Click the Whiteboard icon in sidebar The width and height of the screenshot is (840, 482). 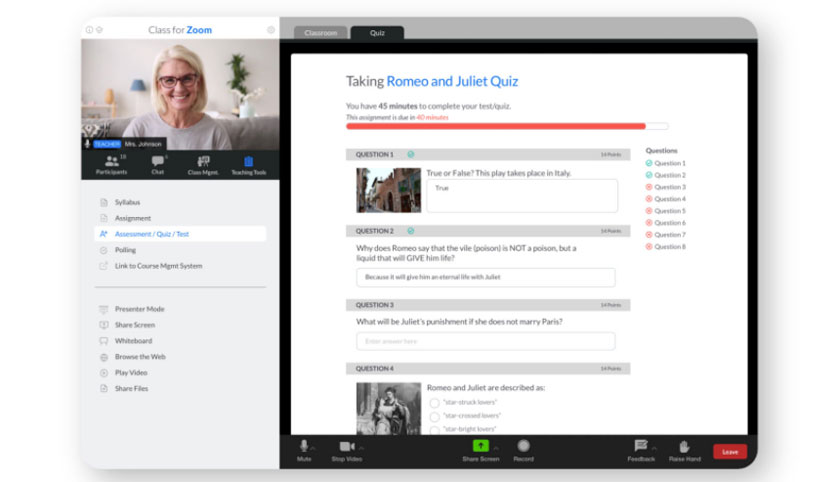[x=104, y=341]
